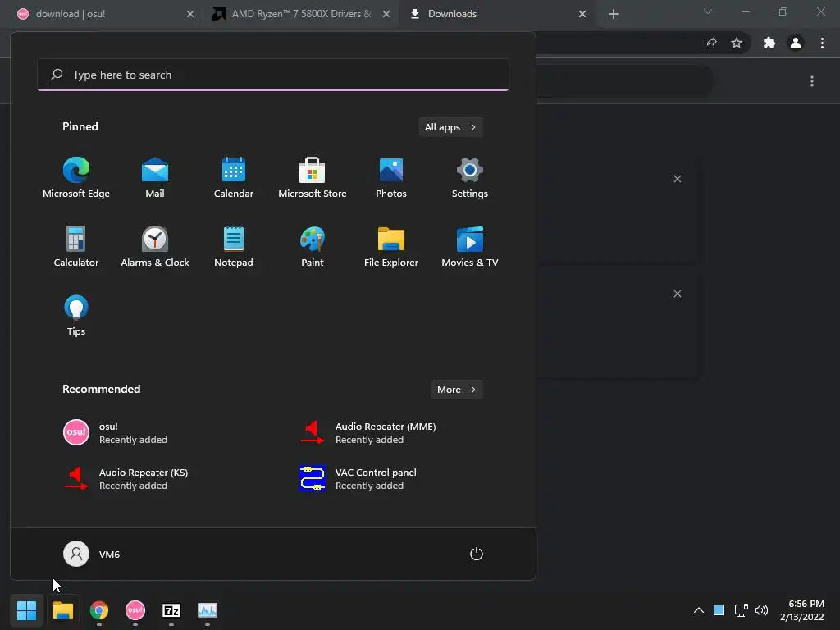Image resolution: width=840 pixels, height=630 pixels.
Task: Open osu! from the taskbar
Action: (x=135, y=610)
